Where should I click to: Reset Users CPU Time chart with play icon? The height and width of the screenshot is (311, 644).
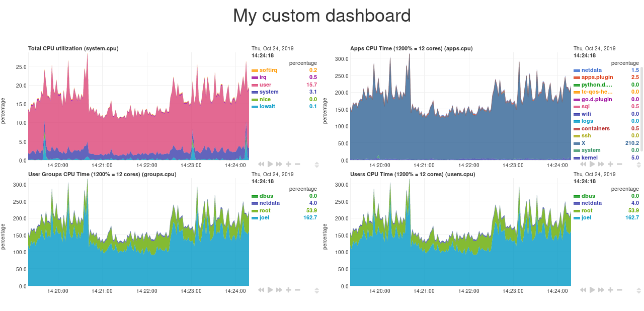pos(592,290)
